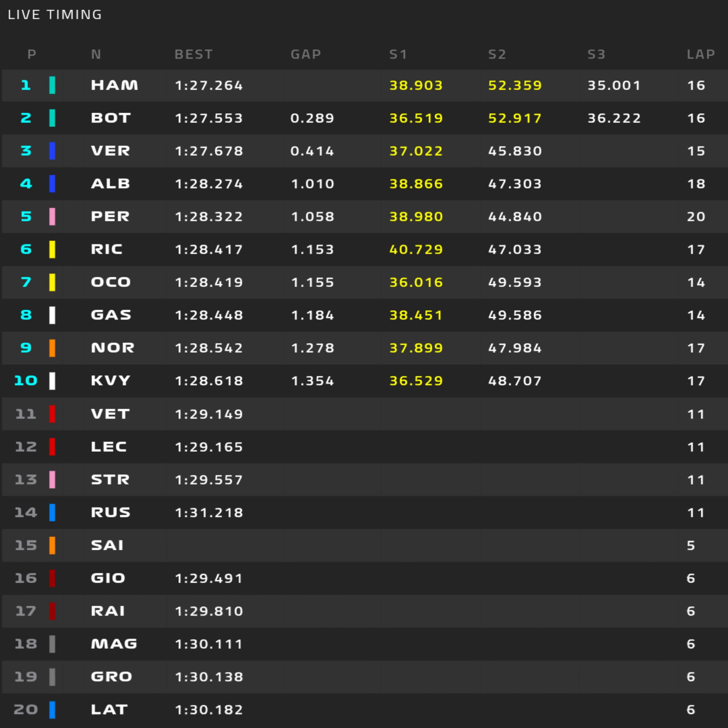The height and width of the screenshot is (728, 728).
Task: Click sector 1 time 38.903
Action: click(416, 86)
